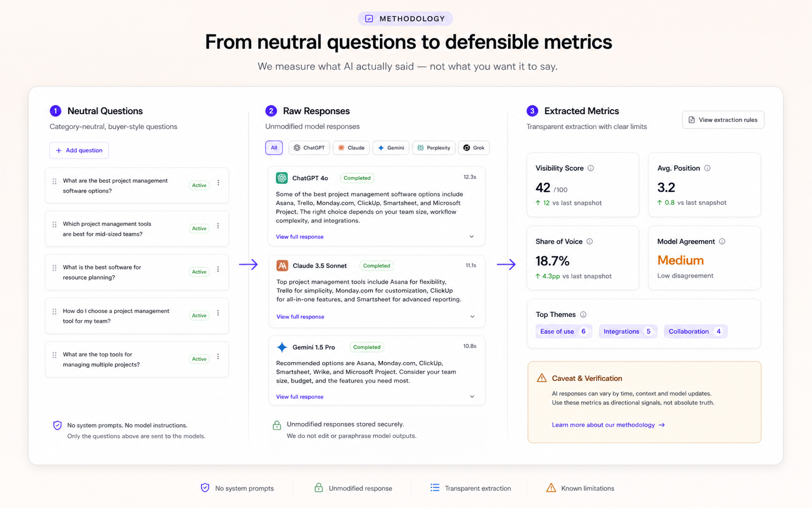Click the Caveat & Verification warning icon
This screenshot has width=812, height=508.
click(542, 378)
